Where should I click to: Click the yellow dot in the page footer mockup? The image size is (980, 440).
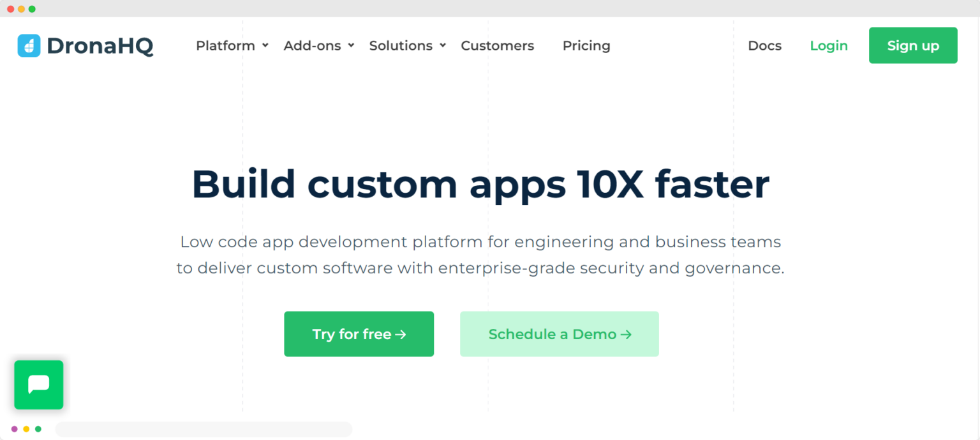(x=26, y=429)
